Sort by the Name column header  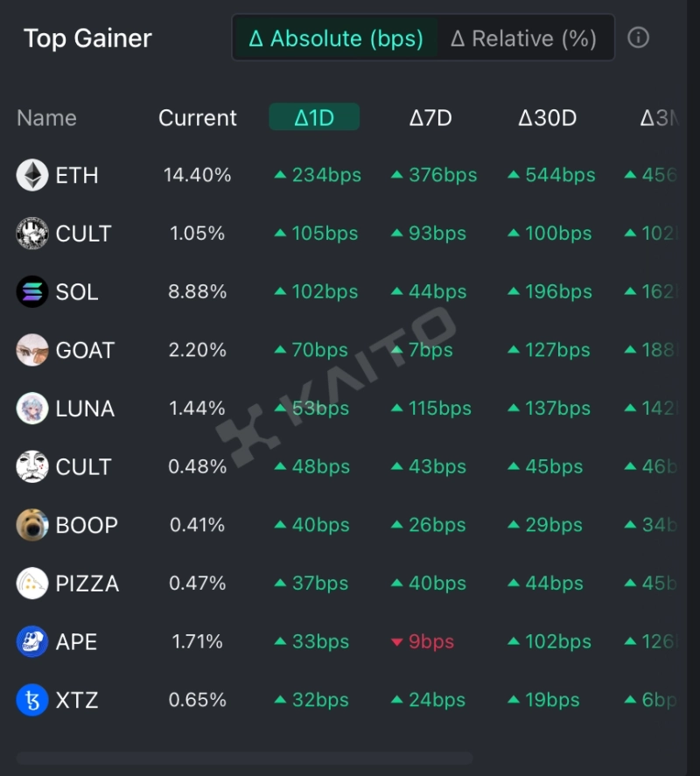tap(46, 118)
